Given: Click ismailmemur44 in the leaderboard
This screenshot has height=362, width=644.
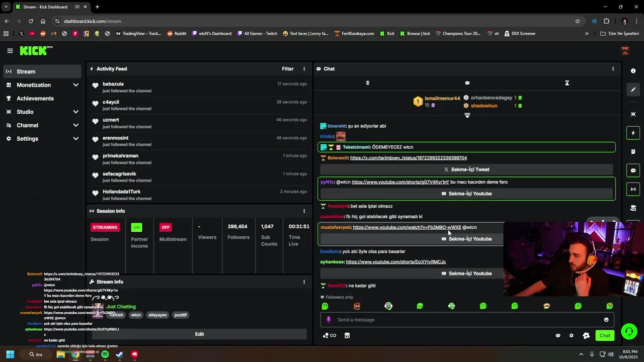Looking at the screenshot, I should click(442, 99).
